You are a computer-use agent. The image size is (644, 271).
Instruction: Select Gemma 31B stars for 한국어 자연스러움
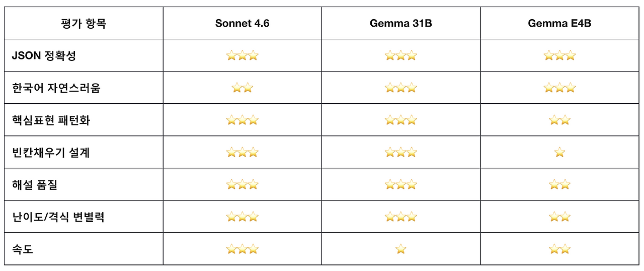coord(400,88)
